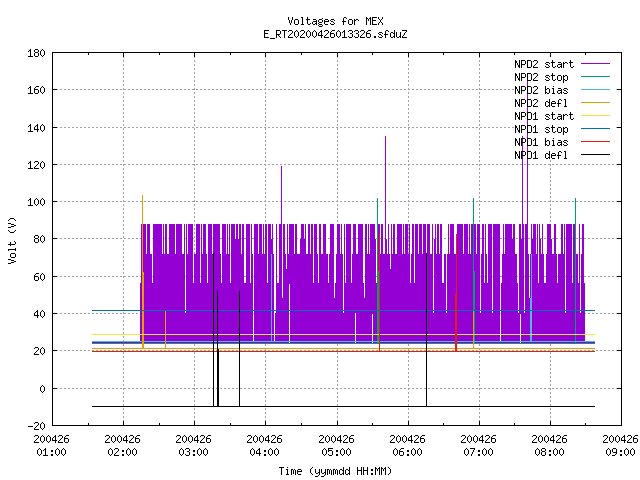The image size is (640, 480).
Task: Click the 200426 01:00 time tick label
Action: (51, 446)
